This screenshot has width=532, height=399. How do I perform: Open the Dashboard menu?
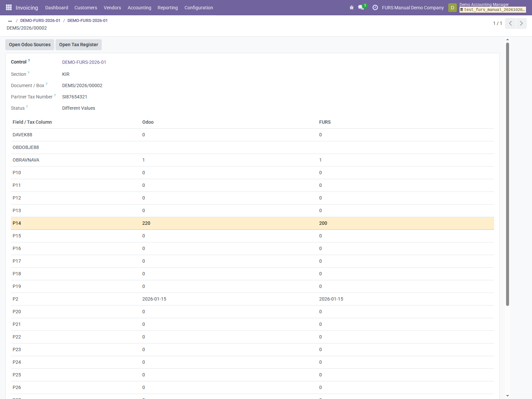pos(57,7)
